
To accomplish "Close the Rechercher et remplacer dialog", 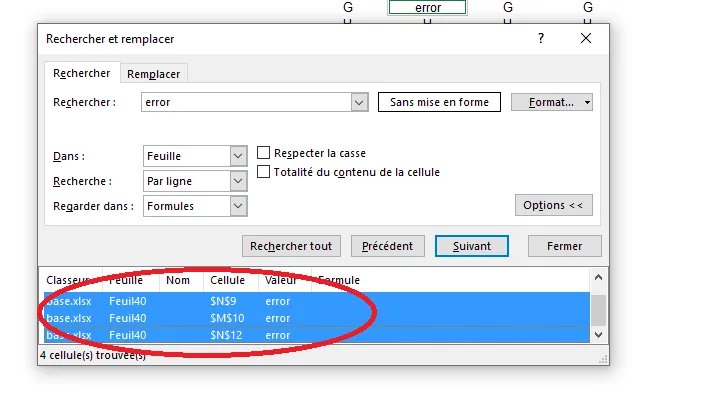I will coord(586,38).
